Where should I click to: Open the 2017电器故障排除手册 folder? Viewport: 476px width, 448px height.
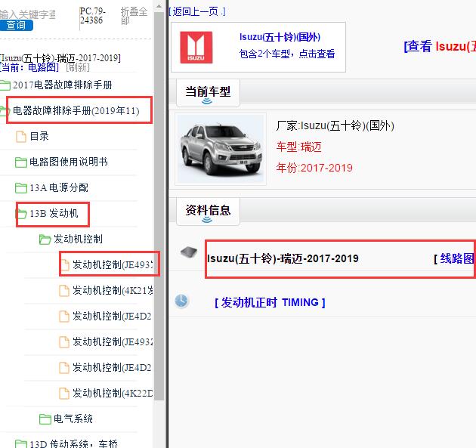click(62, 85)
